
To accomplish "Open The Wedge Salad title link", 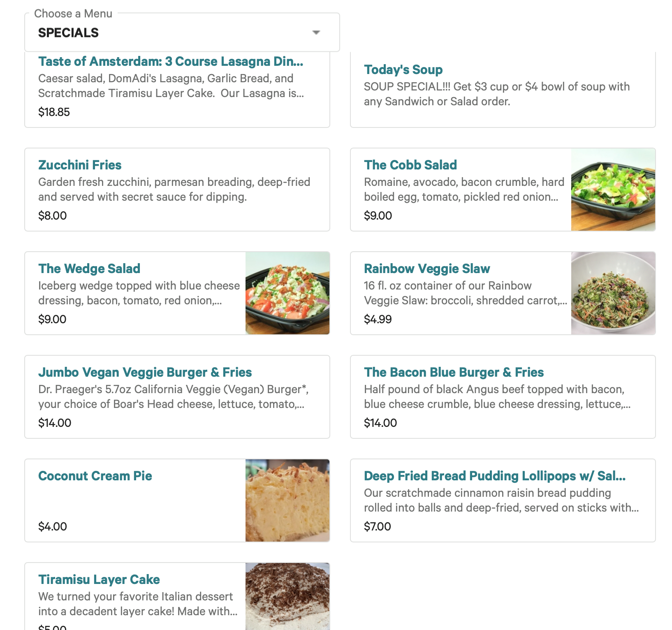I will click(89, 269).
